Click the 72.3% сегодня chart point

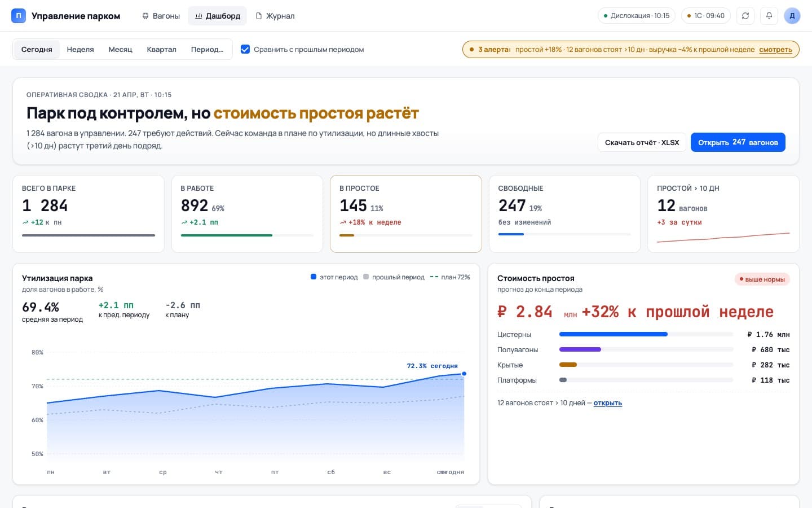click(x=464, y=374)
